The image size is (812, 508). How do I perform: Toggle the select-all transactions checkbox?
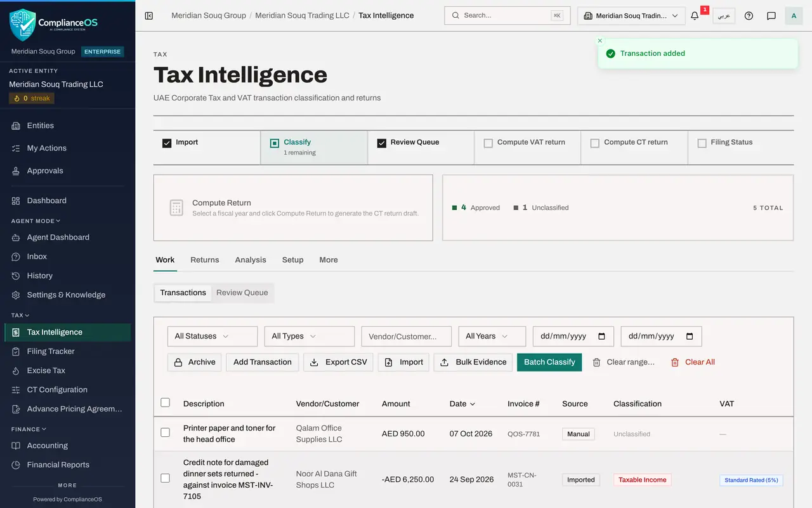(x=166, y=403)
